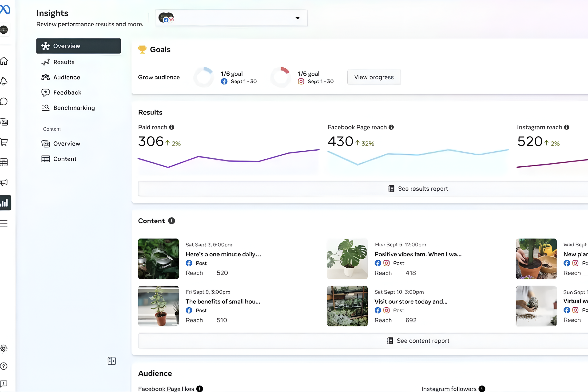The height and width of the screenshot is (392, 588).
Task: Click the Commerce shopping cart icon
Action: point(4,142)
